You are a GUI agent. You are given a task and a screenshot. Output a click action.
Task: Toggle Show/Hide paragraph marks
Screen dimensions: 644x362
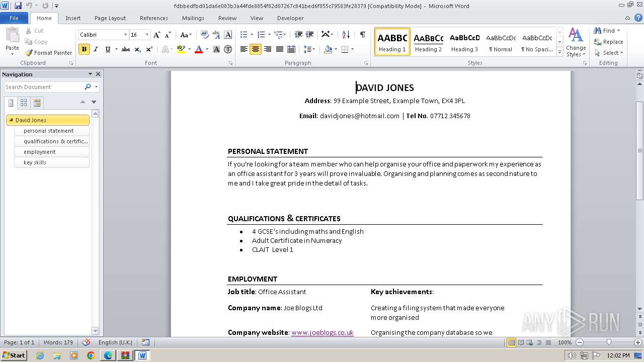(x=362, y=35)
